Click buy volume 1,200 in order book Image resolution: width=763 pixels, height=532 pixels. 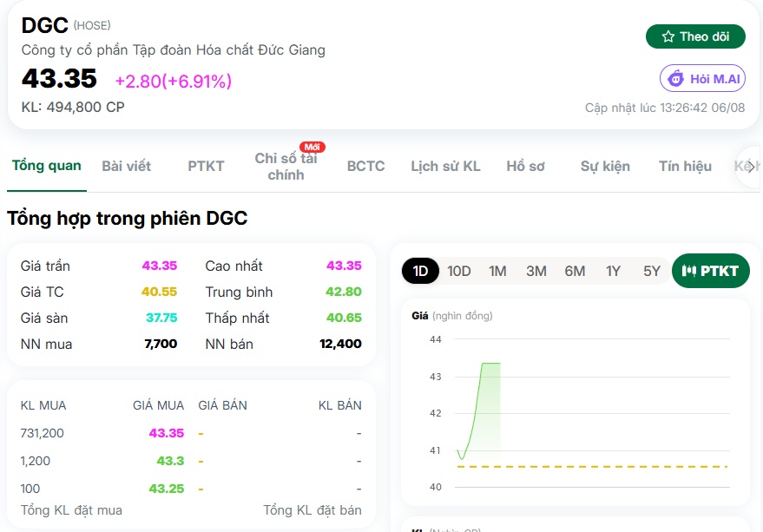[x=36, y=461]
